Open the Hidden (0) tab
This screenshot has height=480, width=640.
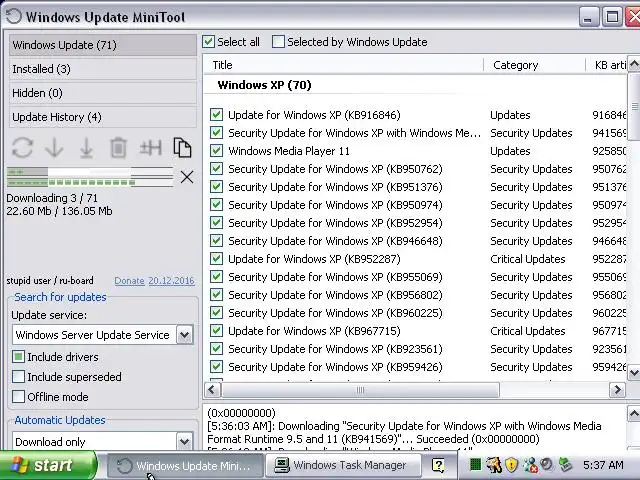click(102, 93)
